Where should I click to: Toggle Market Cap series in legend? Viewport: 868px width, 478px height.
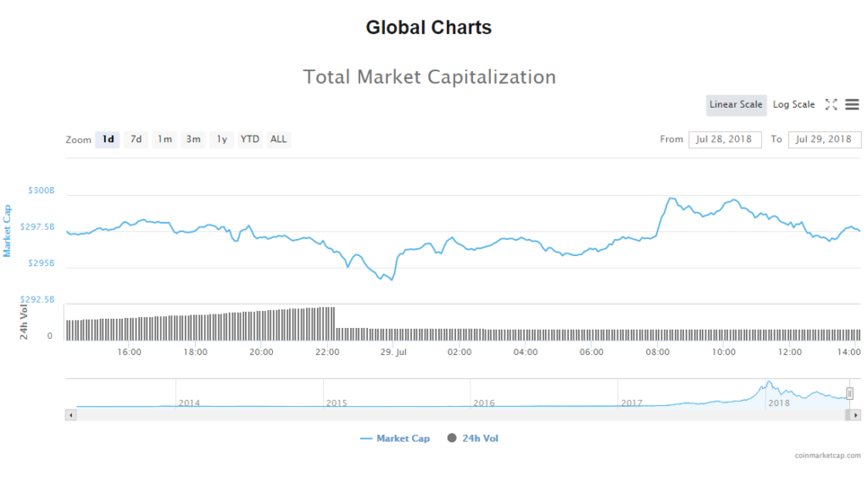click(395, 439)
